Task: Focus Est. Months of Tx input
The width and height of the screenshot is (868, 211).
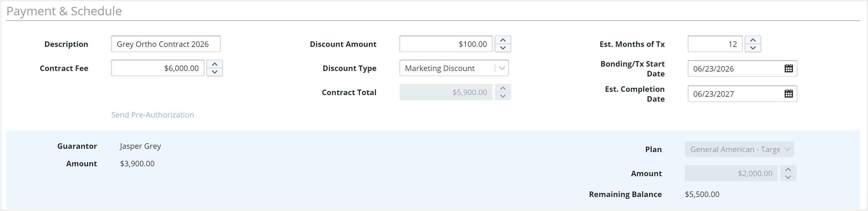Action: pyautogui.click(x=715, y=44)
